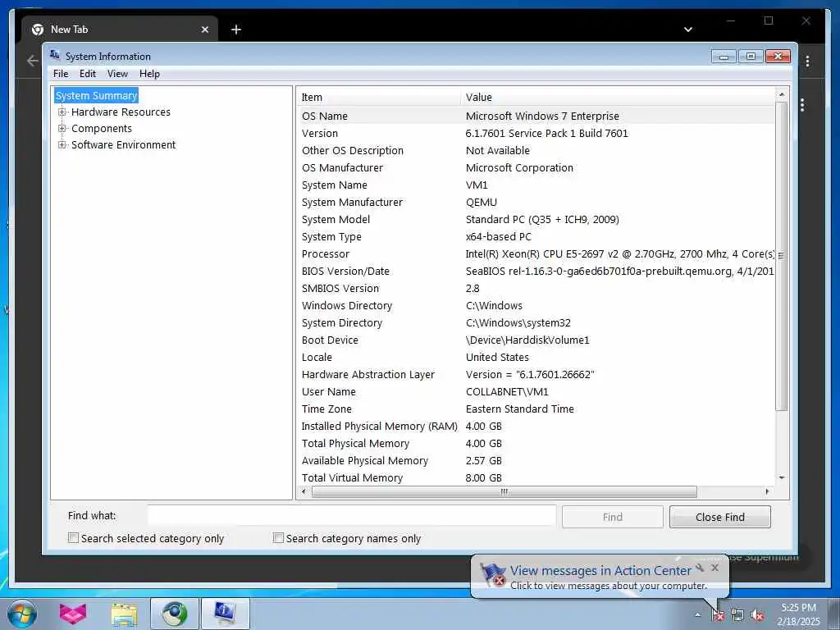Switch to the New Tab browser tab

click(120, 30)
